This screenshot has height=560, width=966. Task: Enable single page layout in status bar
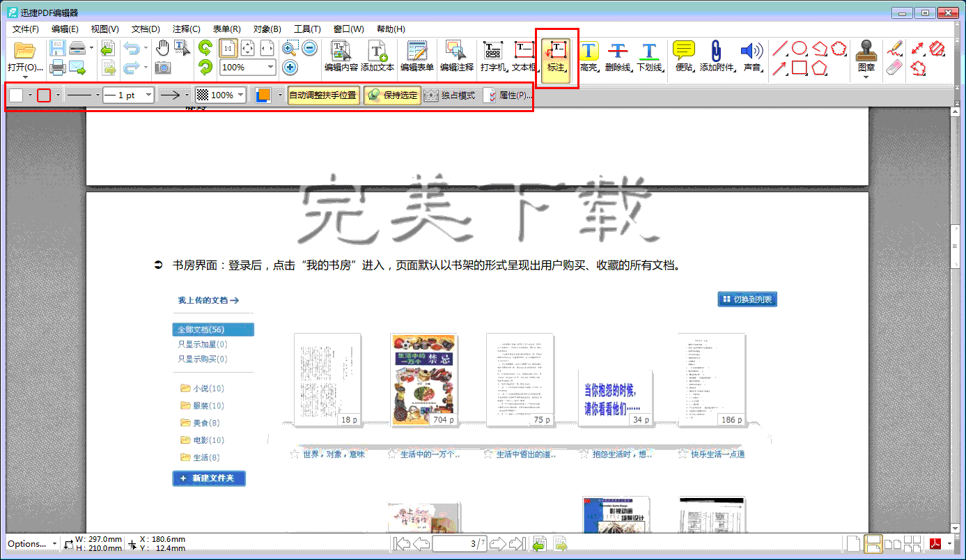tap(853, 543)
